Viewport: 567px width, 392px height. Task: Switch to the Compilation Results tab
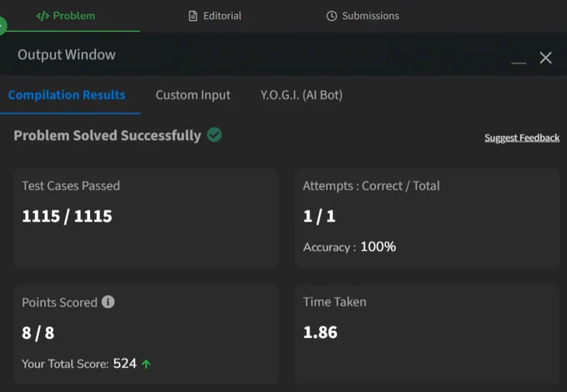click(x=67, y=95)
